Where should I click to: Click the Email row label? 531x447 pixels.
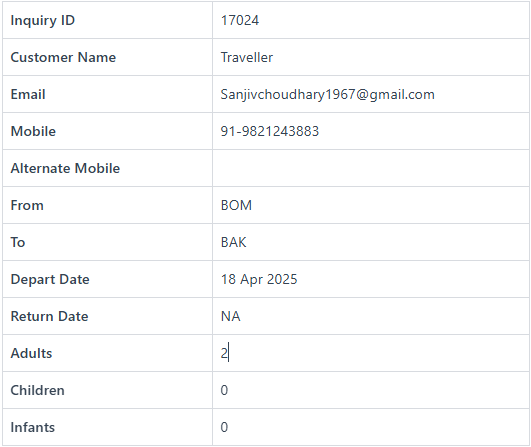(x=28, y=94)
